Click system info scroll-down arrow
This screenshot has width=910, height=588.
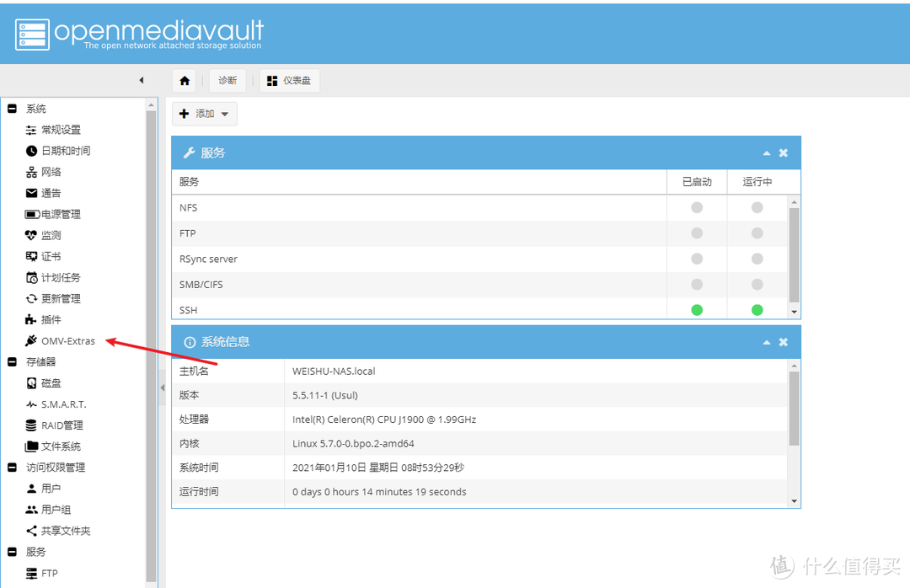click(794, 501)
